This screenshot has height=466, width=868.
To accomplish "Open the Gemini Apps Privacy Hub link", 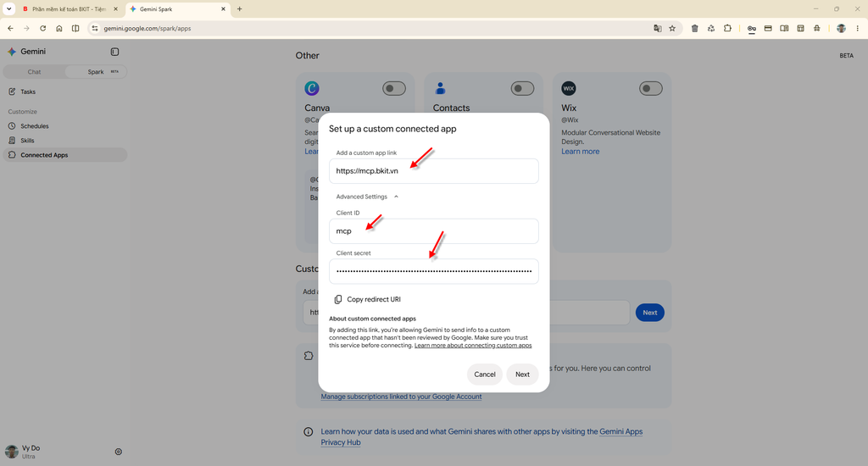I will point(481,437).
